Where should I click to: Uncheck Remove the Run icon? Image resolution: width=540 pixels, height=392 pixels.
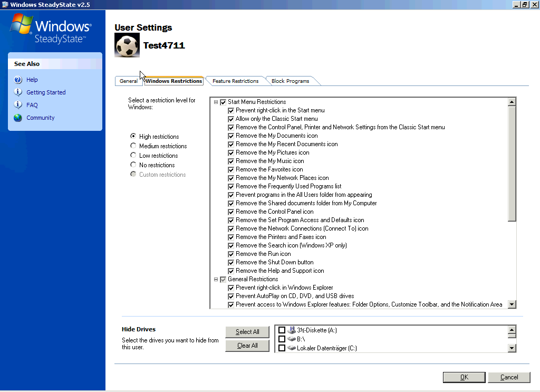point(231,254)
